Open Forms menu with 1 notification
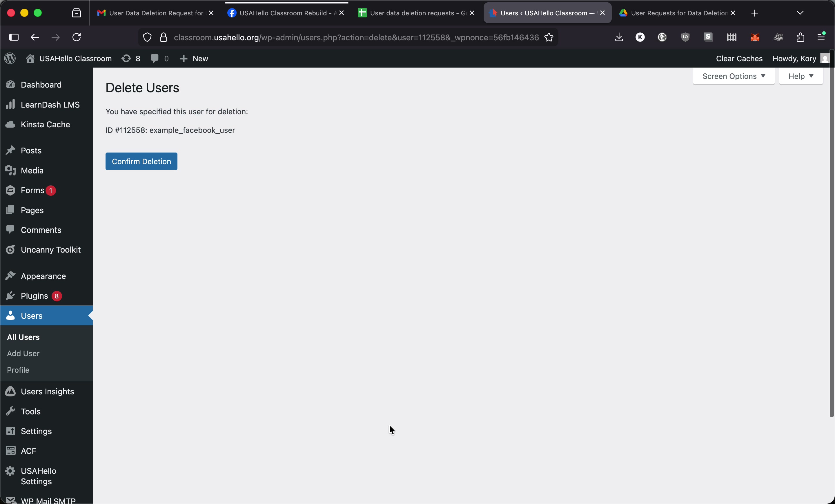Screen dimensions: 835x504 click(46, 190)
